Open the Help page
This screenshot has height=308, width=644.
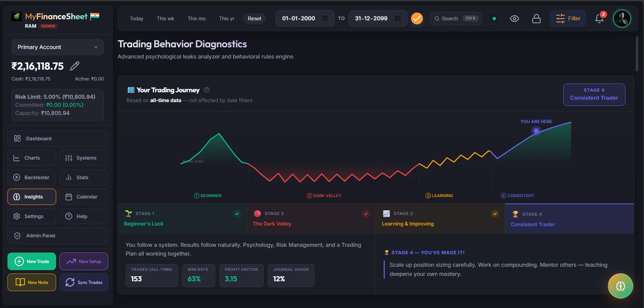pyautogui.click(x=84, y=216)
